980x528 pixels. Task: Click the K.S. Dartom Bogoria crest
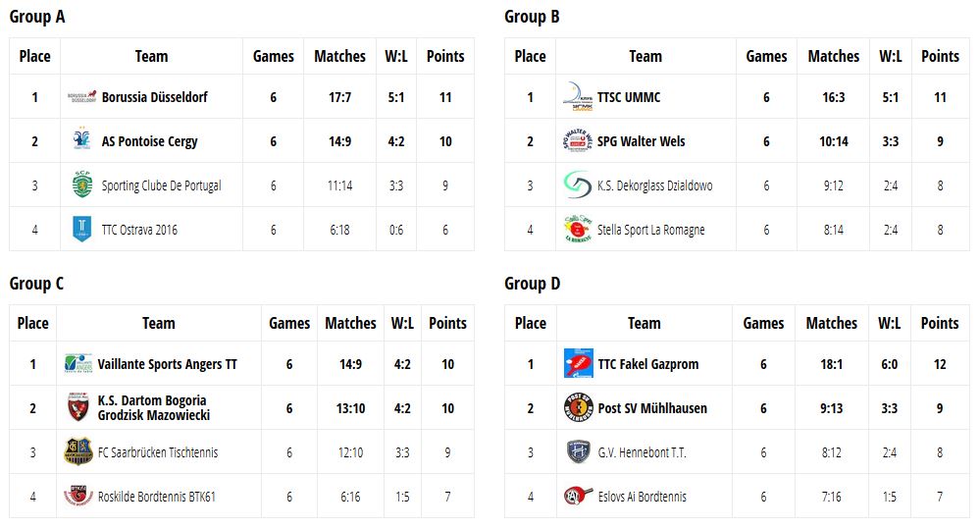tap(78, 407)
